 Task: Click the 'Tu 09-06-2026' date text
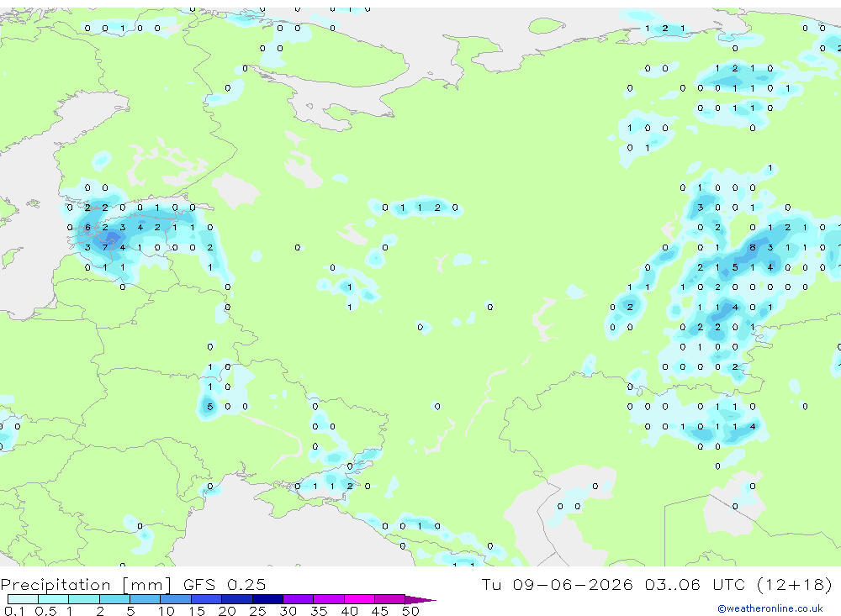click(x=558, y=584)
